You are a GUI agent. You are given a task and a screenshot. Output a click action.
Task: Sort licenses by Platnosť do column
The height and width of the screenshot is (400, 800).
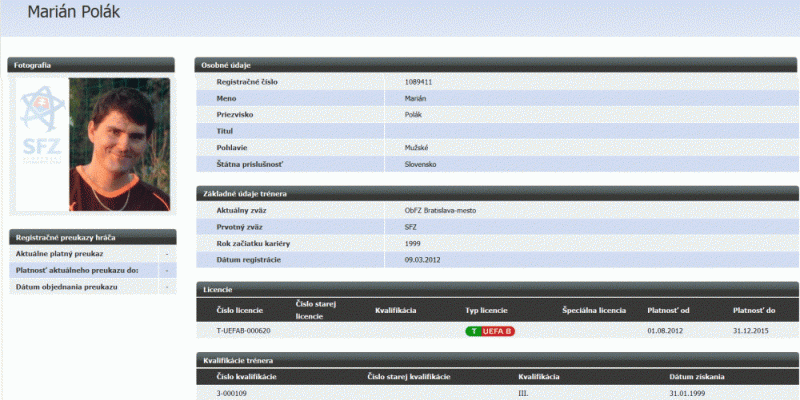point(754,310)
